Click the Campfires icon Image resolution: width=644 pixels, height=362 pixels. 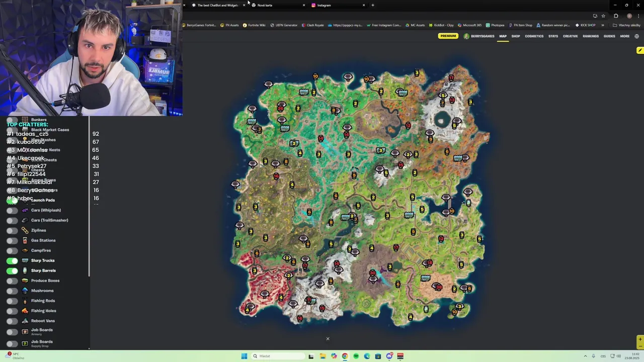[x=25, y=250]
